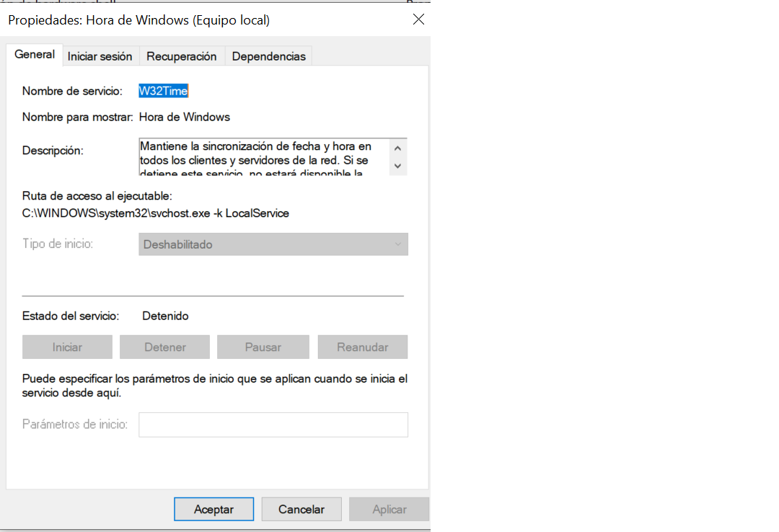
Task: Click the Detener service button
Action: click(165, 347)
